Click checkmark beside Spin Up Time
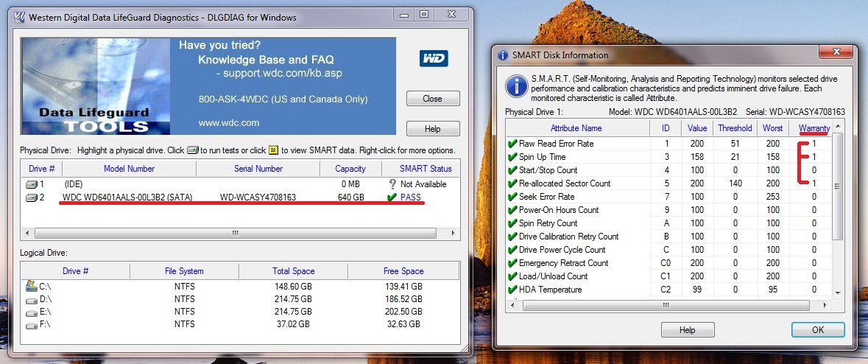868x364 pixels. [512, 157]
